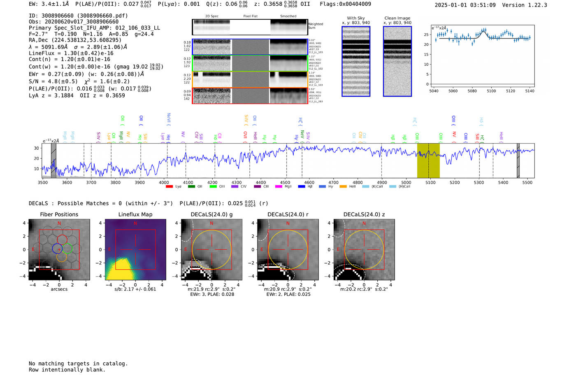This screenshot has height=392, width=576.
Task: Click the light blue (K)CaII legend swatch
Action: (x=365, y=187)
